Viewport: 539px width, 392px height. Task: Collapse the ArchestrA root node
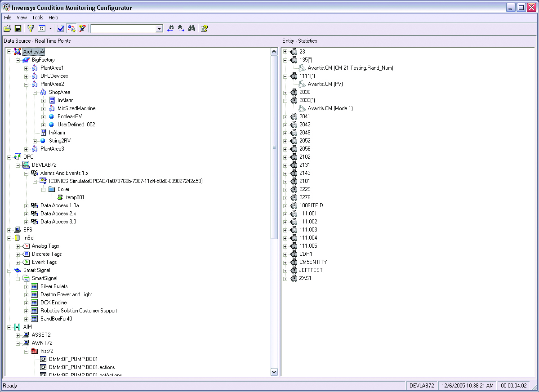click(9, 52)
